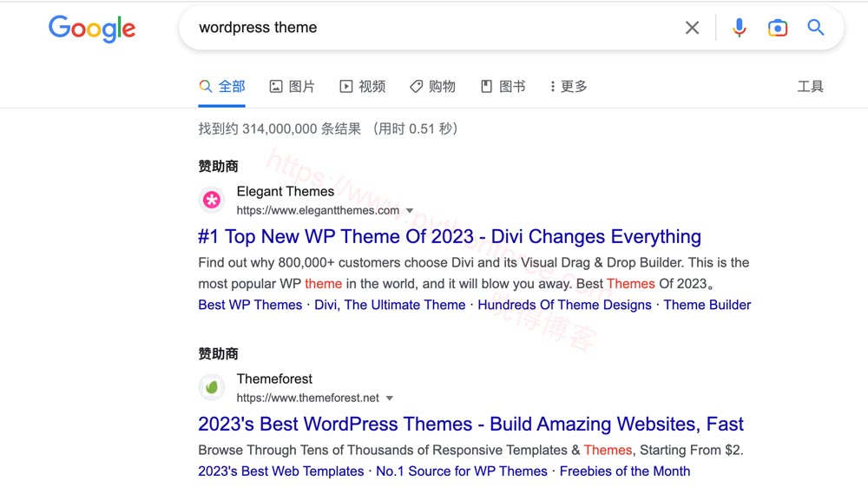The height and width of the screenshot is (501, 868).
Task: Click the 'Elegant Themes' site name
Action: pos(286,192)
